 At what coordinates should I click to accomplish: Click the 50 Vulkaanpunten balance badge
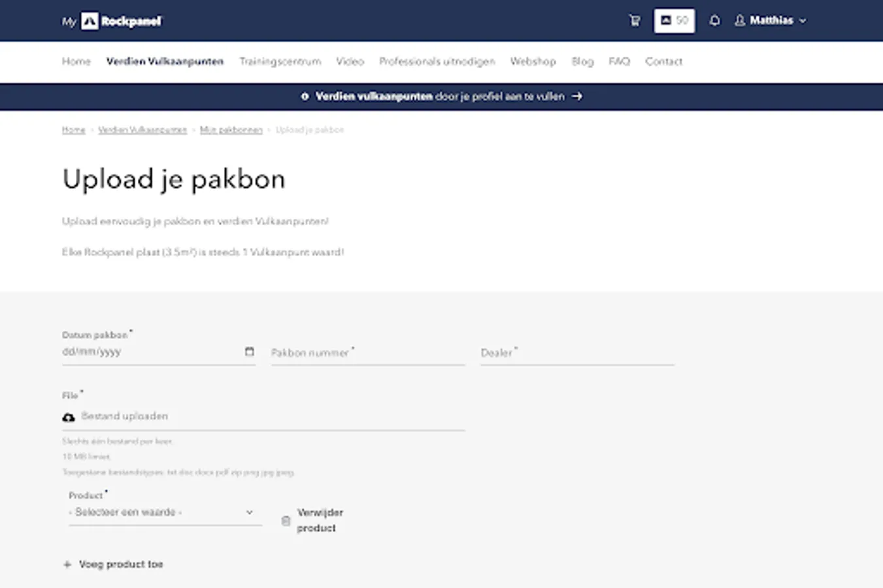pyautogui.click(x=674, y=21)
